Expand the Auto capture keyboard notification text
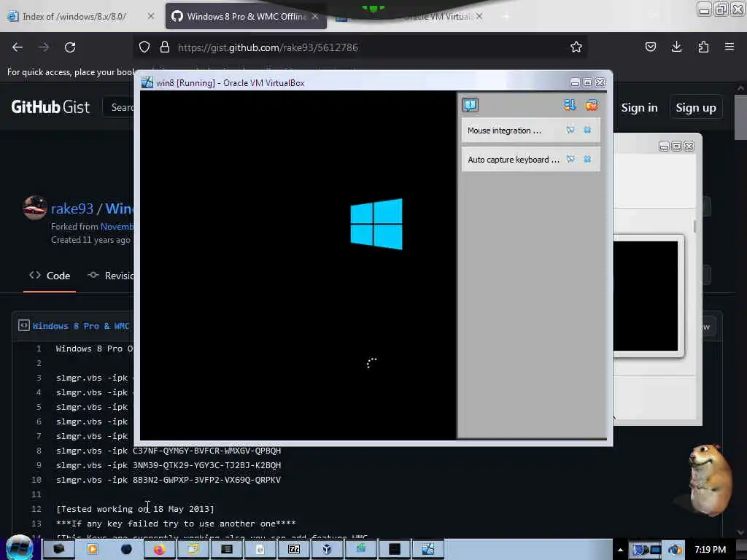This screenshot has height=560, width=747. [513, 160]
